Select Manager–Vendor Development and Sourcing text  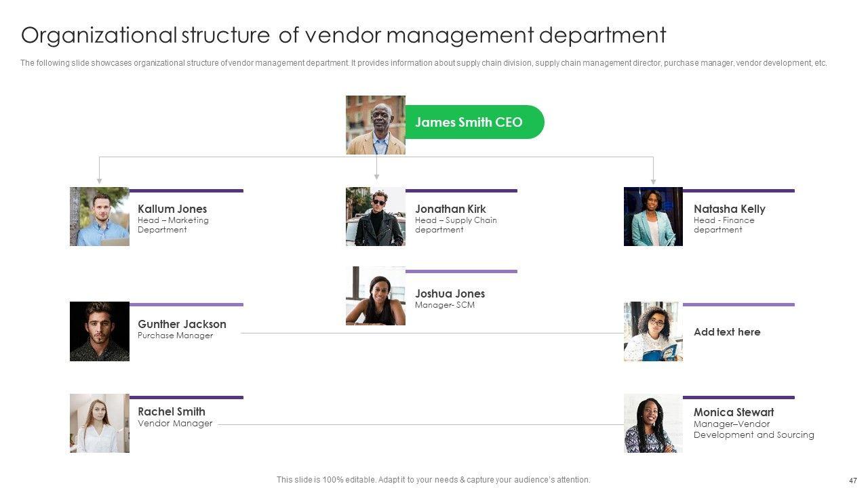click(753, 430)
